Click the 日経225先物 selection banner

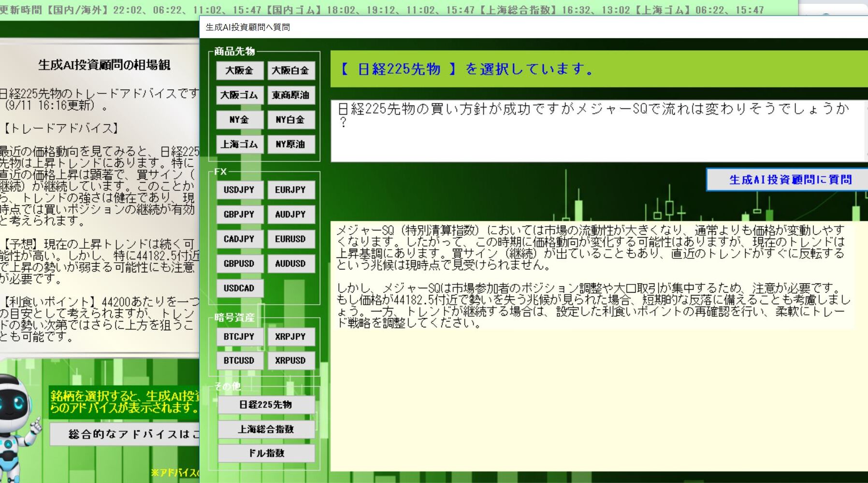pyautogui.click(x=599, y=69)
